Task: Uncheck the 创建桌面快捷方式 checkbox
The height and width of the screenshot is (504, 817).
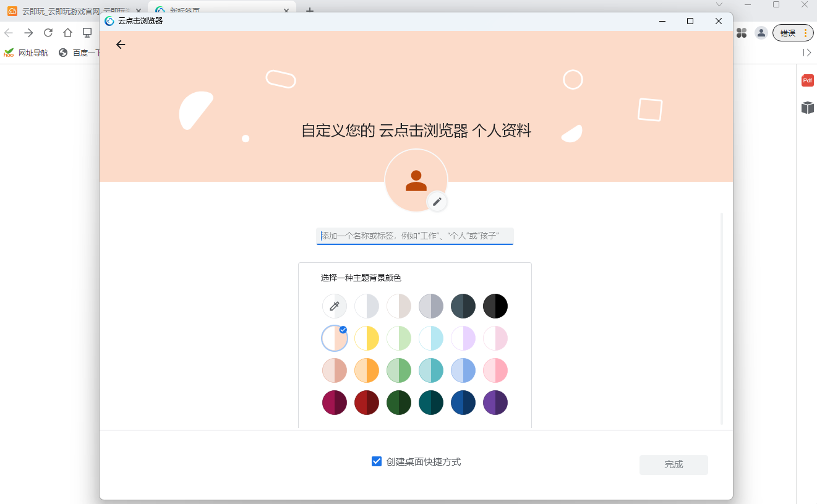Action: coord(377,461)
